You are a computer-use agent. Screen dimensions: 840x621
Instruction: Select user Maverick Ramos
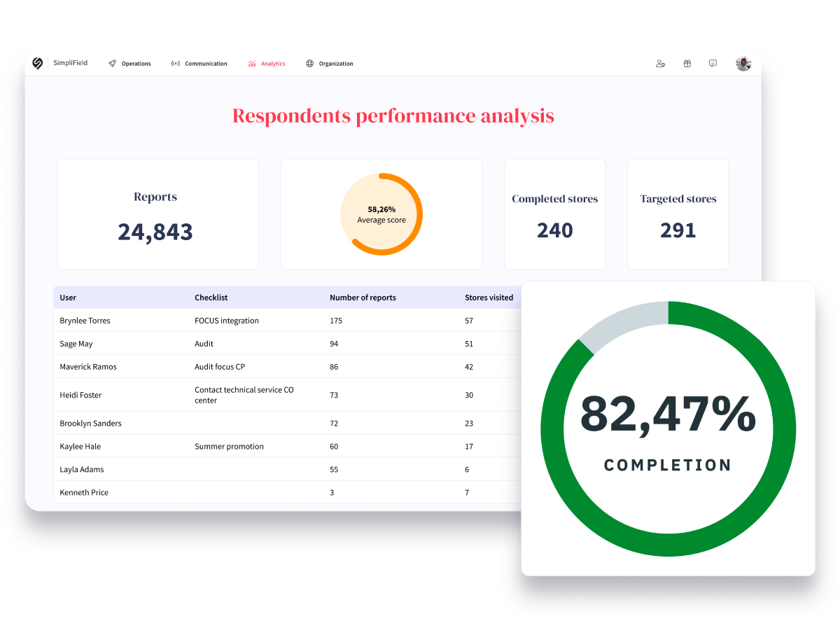coord(88,367)
